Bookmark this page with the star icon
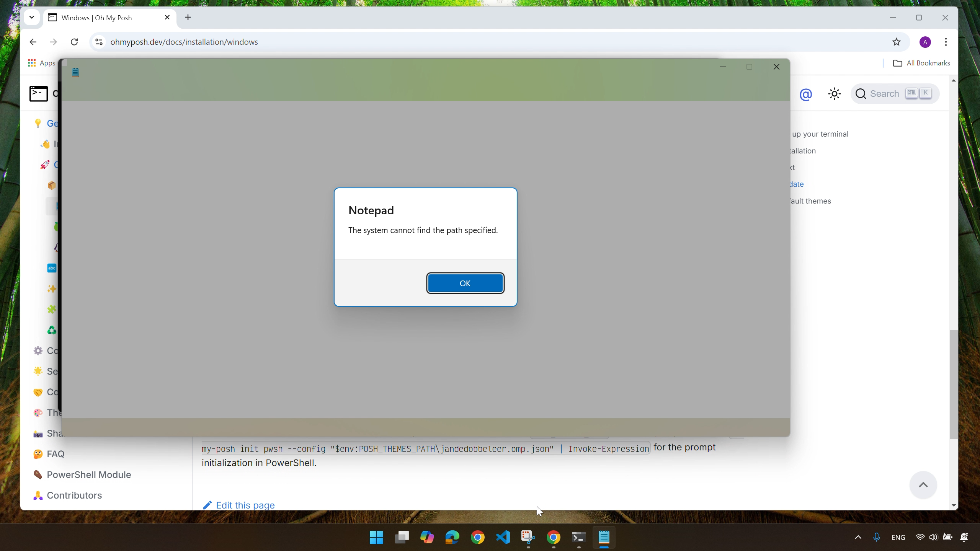 point(896,42)
